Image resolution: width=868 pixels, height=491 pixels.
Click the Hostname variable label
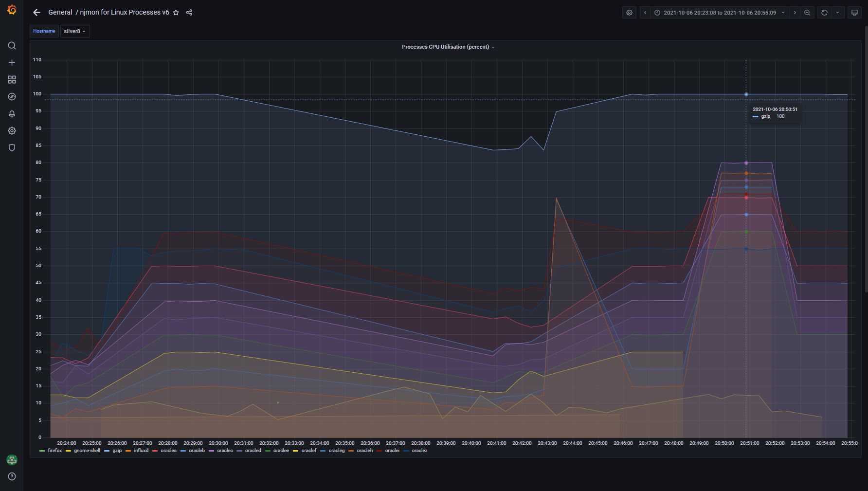click(44, 31)
